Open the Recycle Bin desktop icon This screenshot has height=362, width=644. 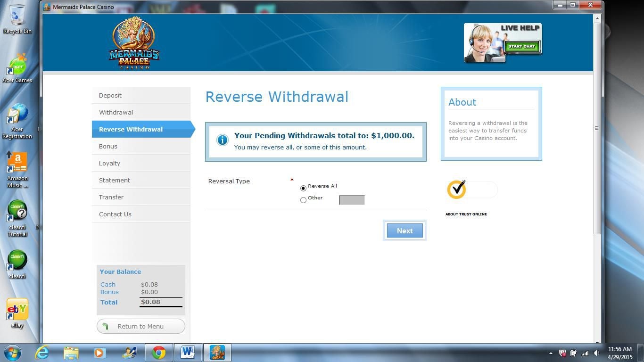click(x=17, y=19)
